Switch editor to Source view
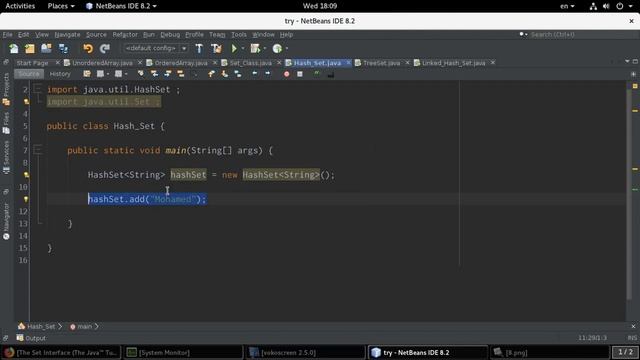Screen dimensions: 640x360 click(29, 74)
